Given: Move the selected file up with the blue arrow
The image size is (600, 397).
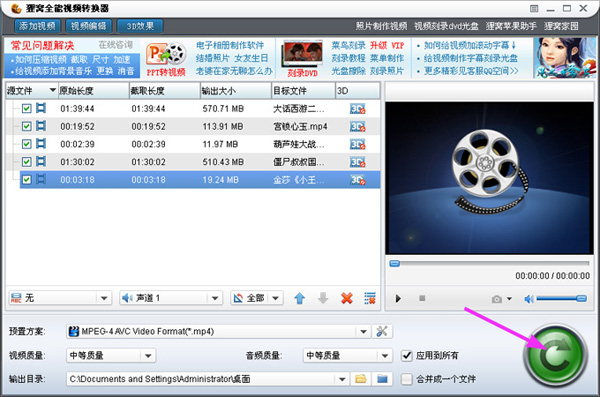Looking at the screenshot, I should pos(300,298).
